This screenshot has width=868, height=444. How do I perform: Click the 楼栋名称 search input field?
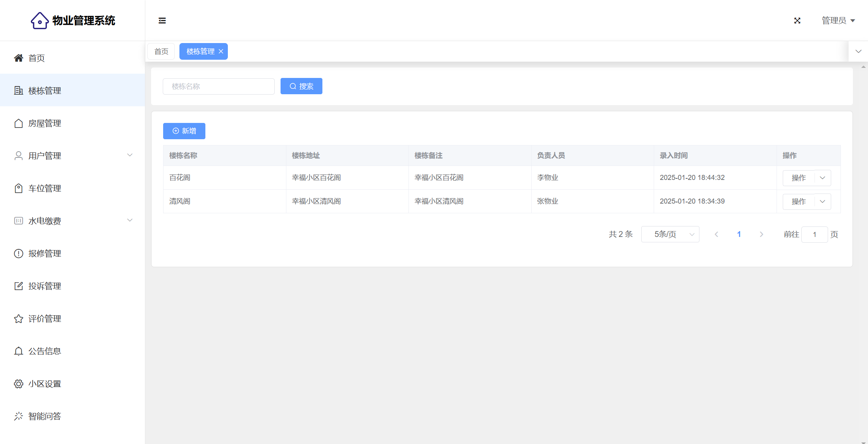coord(219,86)
